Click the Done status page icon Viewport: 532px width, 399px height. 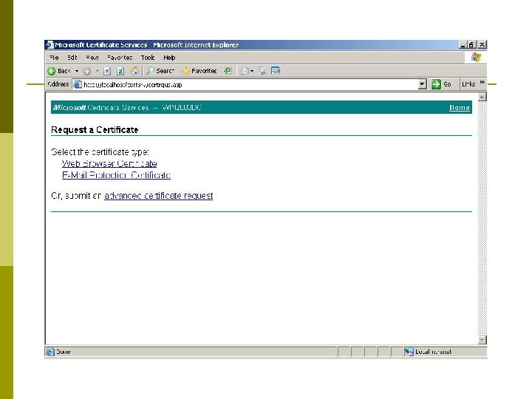50,352
